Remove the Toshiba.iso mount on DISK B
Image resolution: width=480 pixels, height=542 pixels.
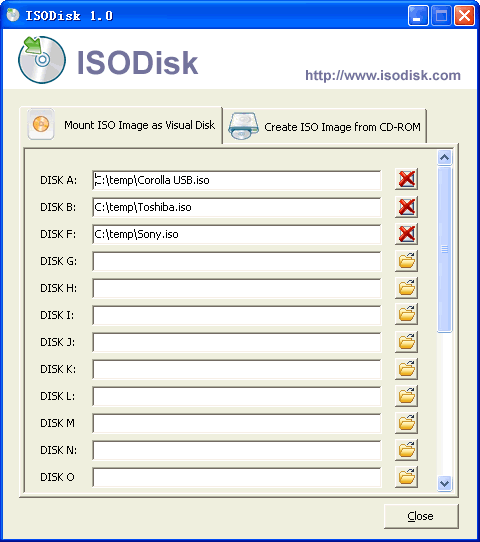coord(406,207)
